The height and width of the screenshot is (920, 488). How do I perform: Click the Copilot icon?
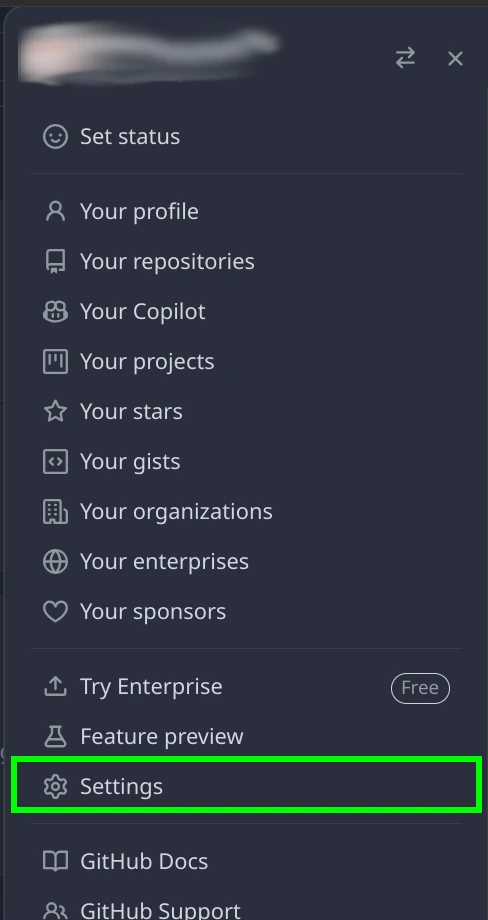(x=55, y=312)
